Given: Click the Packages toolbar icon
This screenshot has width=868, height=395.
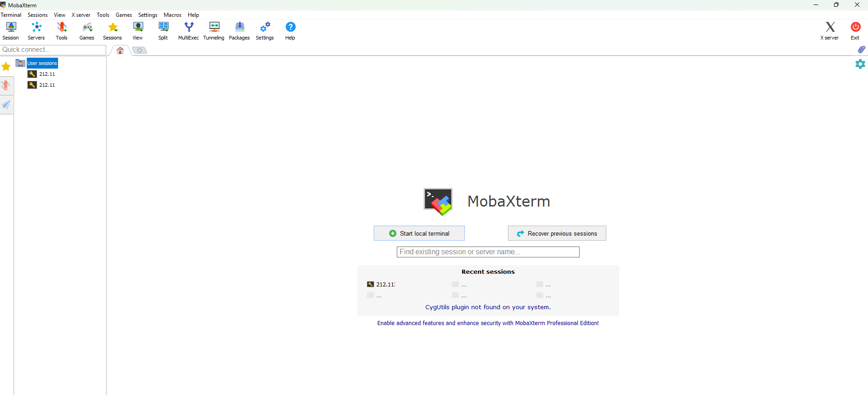Looking at the screenshot, I should pyautogui.click(x=239, y=31).
